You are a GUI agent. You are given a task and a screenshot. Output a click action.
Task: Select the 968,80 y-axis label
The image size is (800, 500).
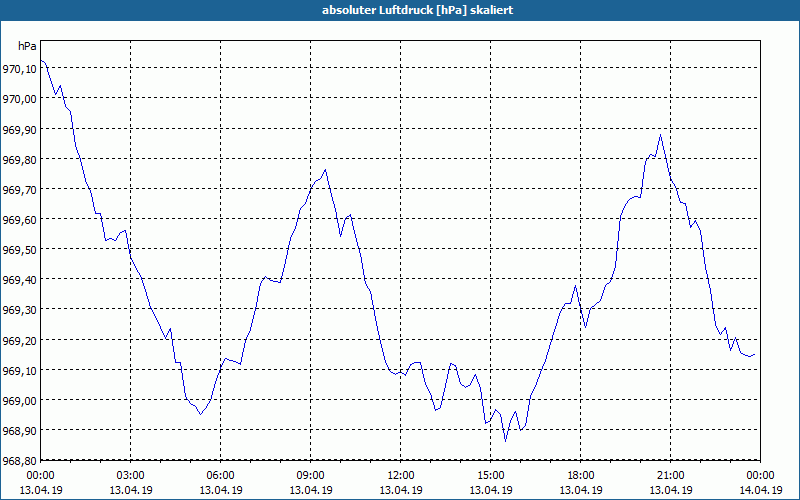(x=19, y=460)
